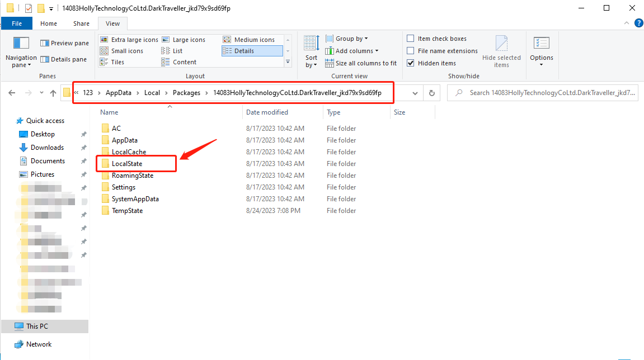The width and height of the screenshot is (644, 360).
Task: Open the Help question mark icon
Action: coord(638,23)
